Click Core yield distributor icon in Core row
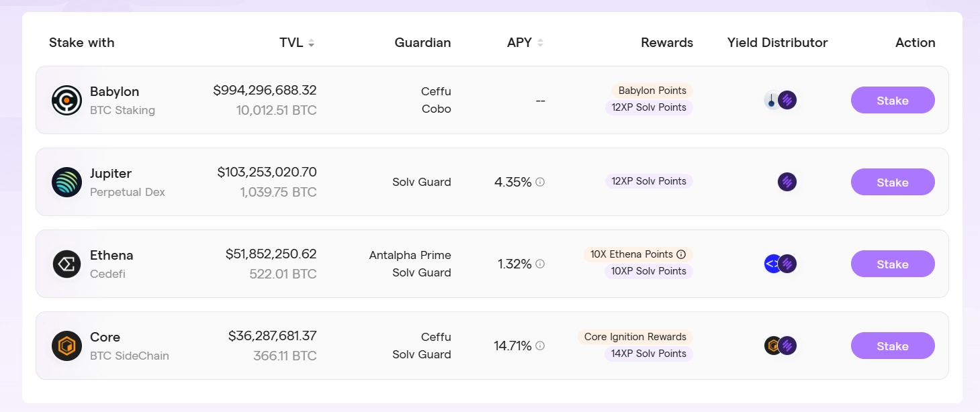980x412 pixels. point(773,346)
